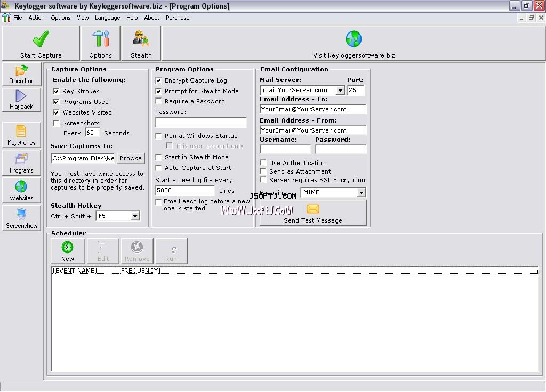Open the Help menu

132,18
